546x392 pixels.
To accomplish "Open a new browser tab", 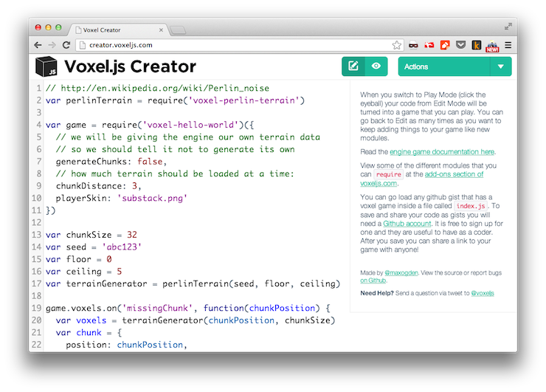I will (178, 31).
